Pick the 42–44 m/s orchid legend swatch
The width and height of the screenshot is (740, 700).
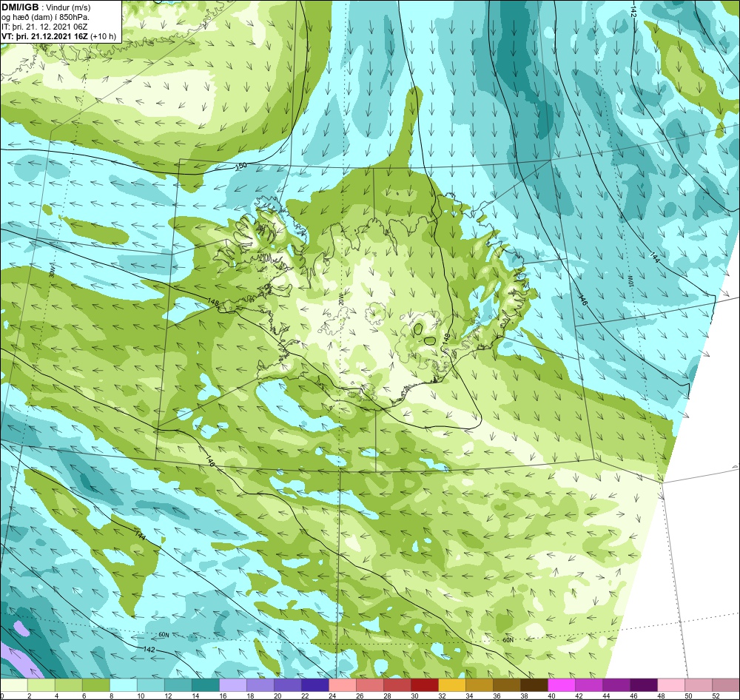tap(589, 685)
